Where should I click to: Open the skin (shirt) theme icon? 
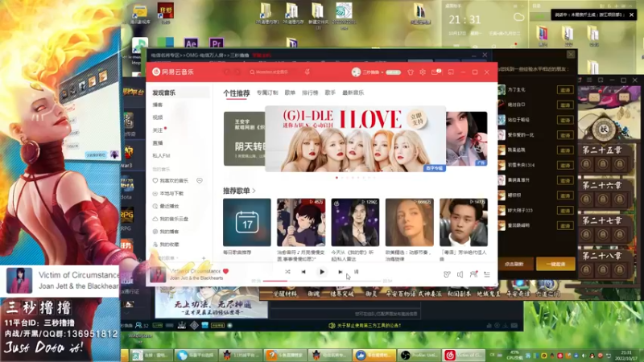click(411, 72)
